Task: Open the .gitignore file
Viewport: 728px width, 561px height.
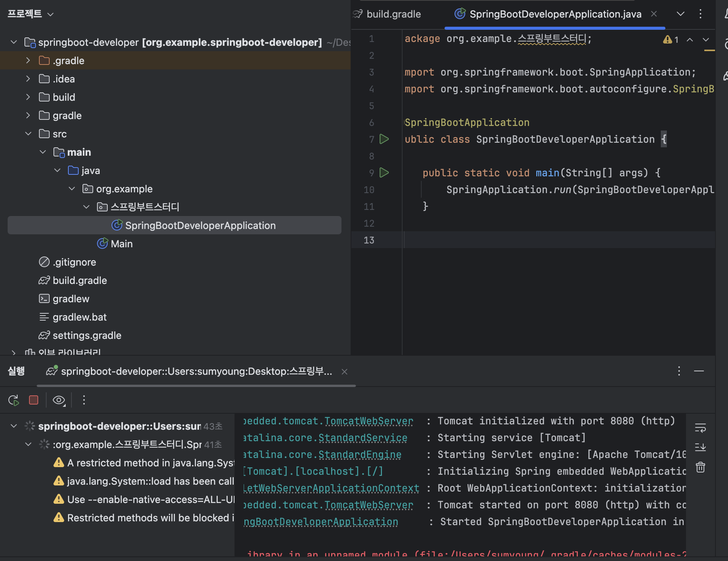Action: coord(68,262)
